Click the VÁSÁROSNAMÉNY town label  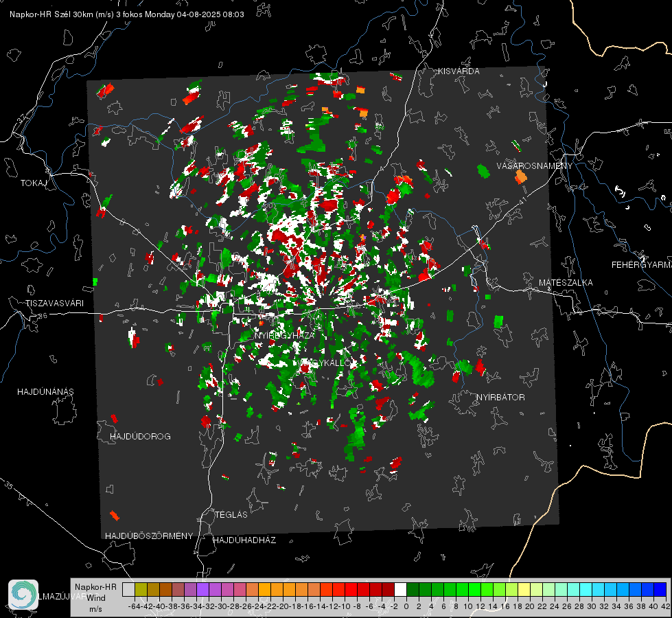coord(535,166)
